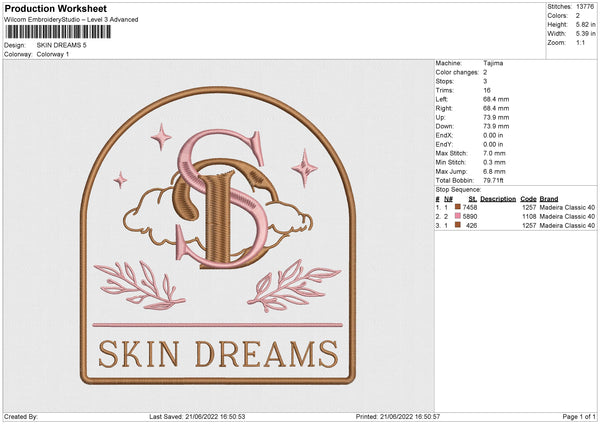Click the Machine value Tajima

click(493, 63)
